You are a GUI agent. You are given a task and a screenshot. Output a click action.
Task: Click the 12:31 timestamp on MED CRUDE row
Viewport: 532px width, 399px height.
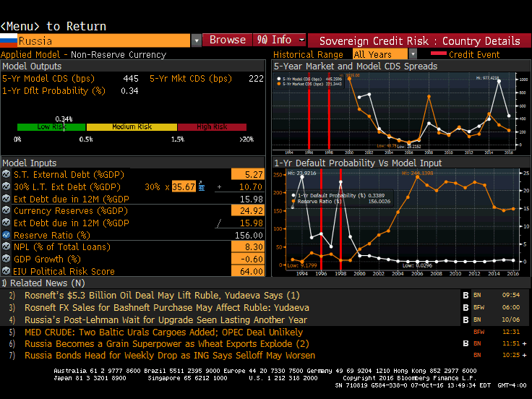pos(510,332)
